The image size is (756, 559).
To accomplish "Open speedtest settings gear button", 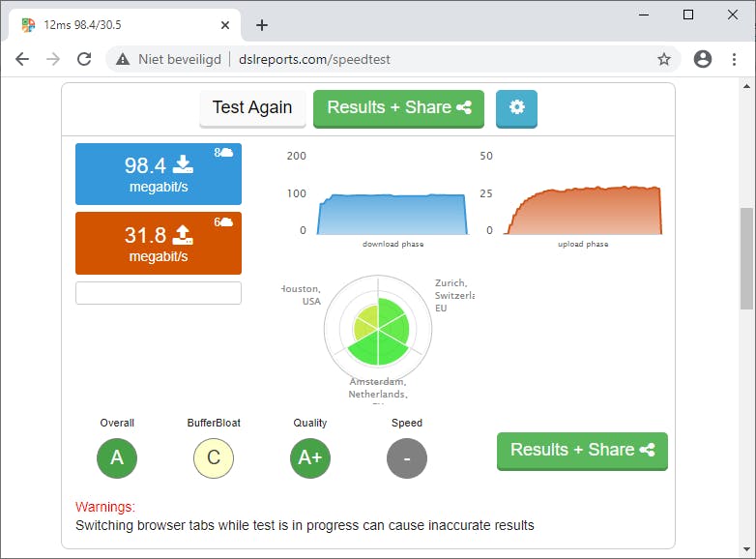I will [516, 108].
